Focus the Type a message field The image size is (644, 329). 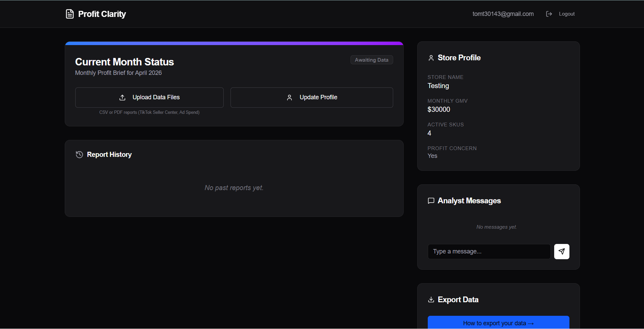coord(489,251)
